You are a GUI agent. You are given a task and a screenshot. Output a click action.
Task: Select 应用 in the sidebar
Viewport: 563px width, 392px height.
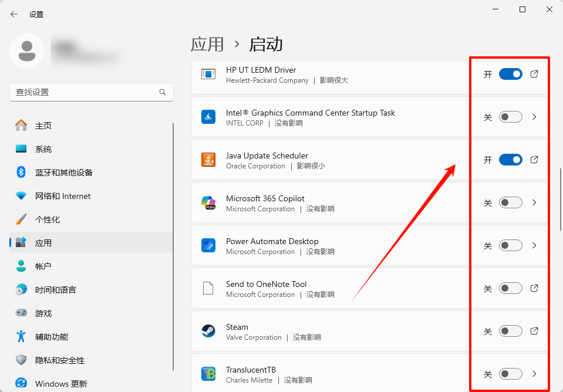(x=91, y=243)
